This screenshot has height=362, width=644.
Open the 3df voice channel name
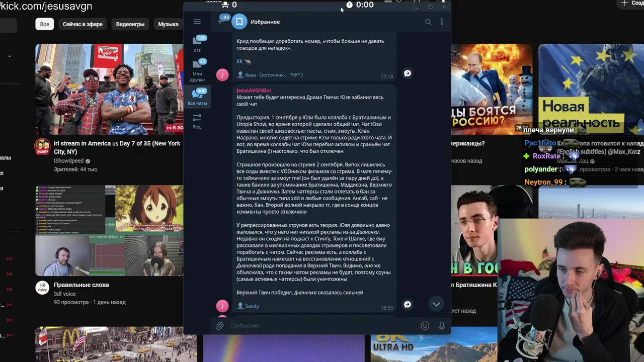[x=65, y=294]
